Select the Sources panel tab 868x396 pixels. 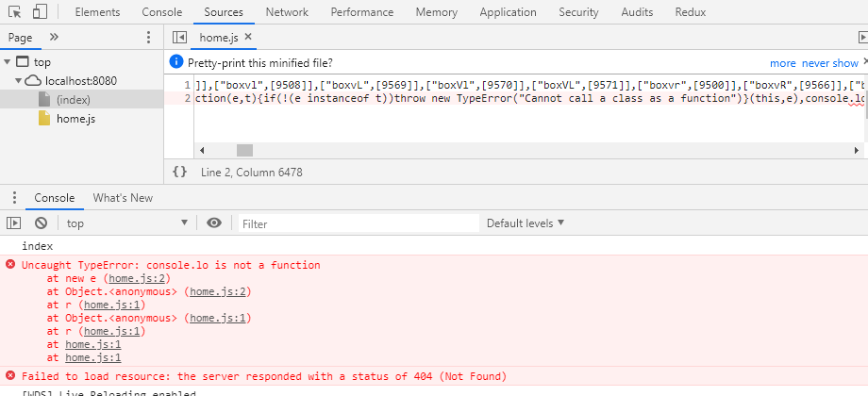pyautogui.click(x=224, y=12)
